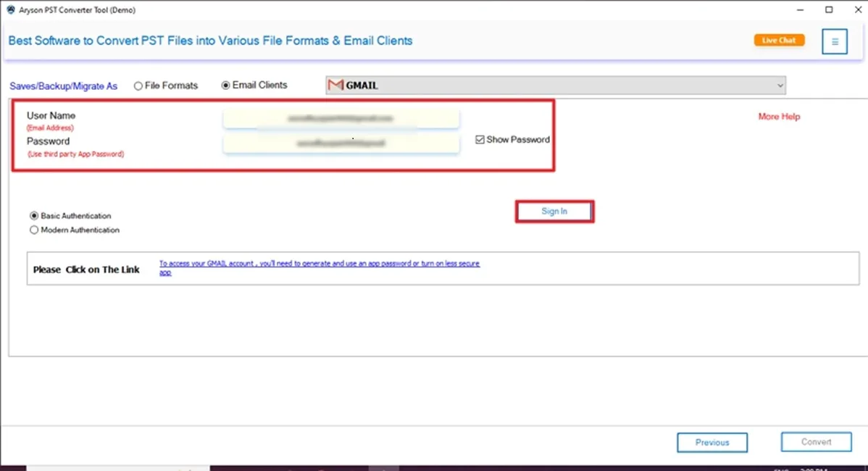The image size is (868, 471).
Task: Click the Live Chat button
Action: coord(779,41)
